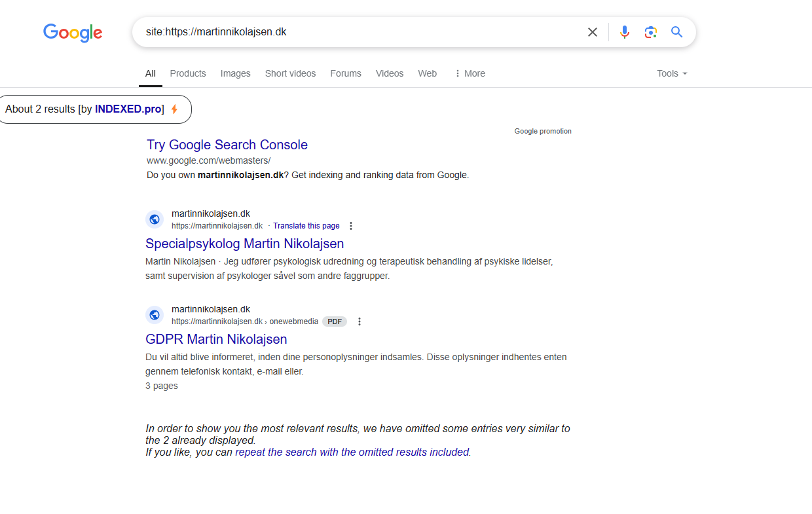
Task: Switch to the Images tab
Action: (236, 73)
